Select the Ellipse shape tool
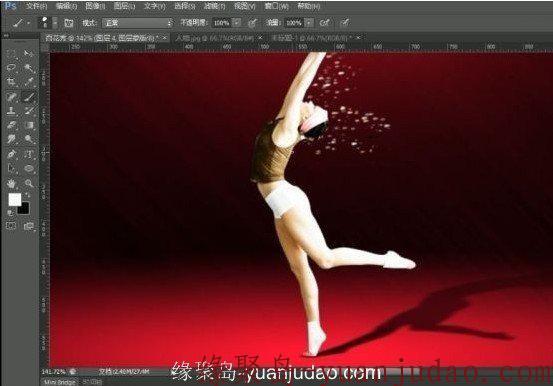 (x=29, y=168)
